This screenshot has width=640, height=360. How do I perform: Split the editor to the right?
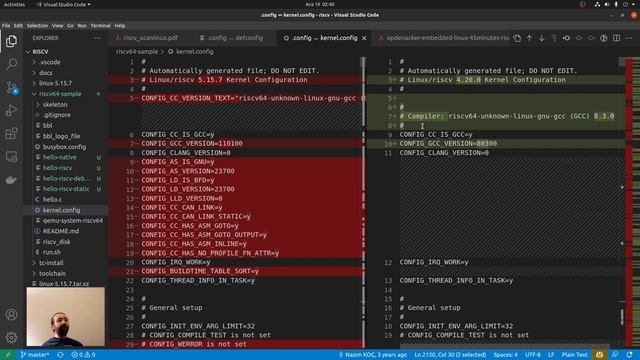(x=616, y=38)
